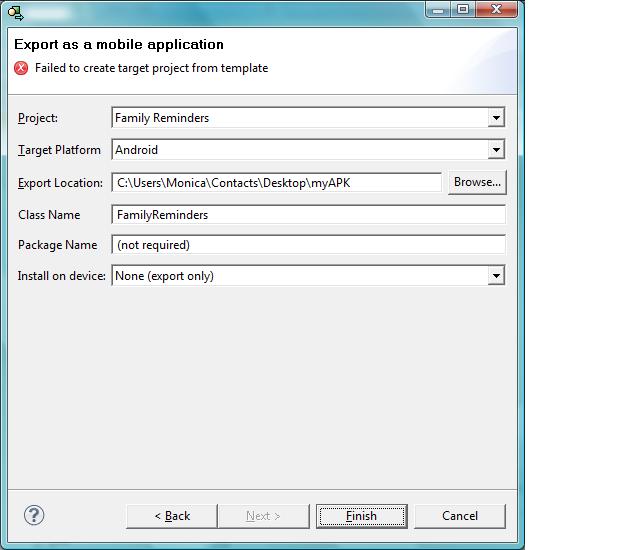Click the Finish button

[x=361, y=516]
